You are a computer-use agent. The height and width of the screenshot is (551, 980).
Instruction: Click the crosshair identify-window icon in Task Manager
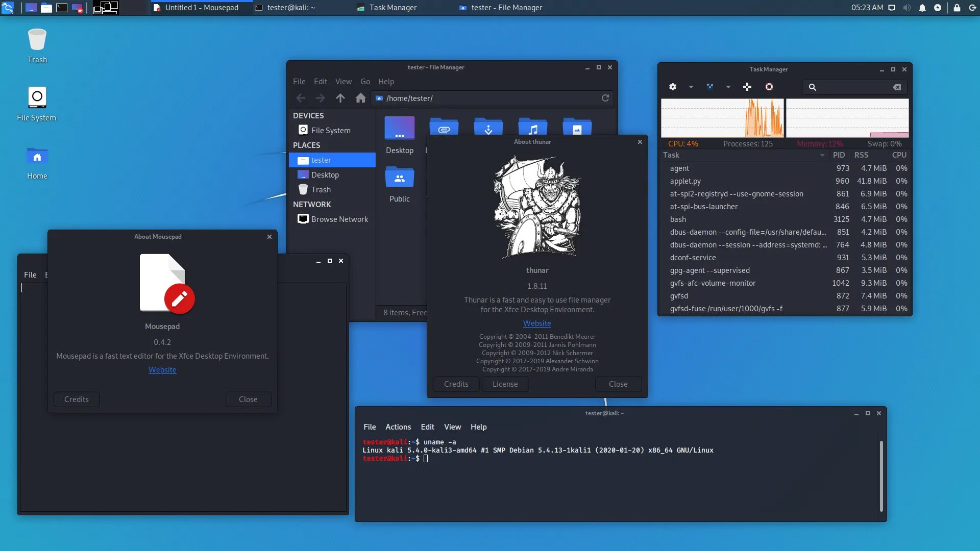747,87
